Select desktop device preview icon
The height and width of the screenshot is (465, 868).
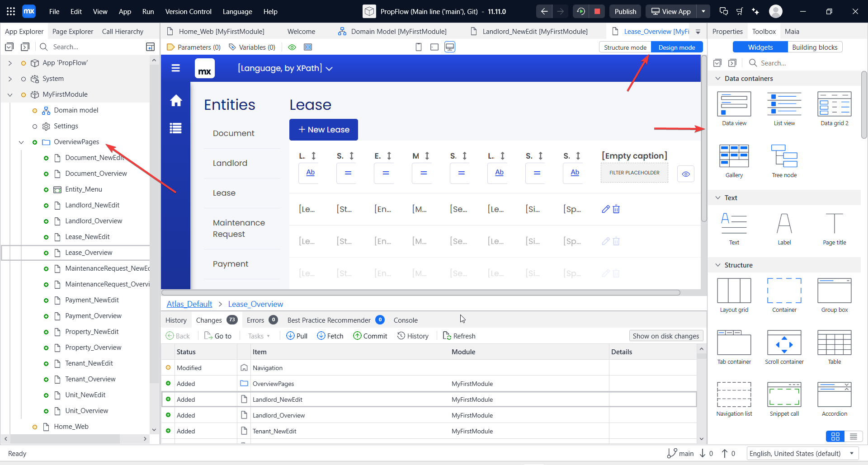pos(450,47)
